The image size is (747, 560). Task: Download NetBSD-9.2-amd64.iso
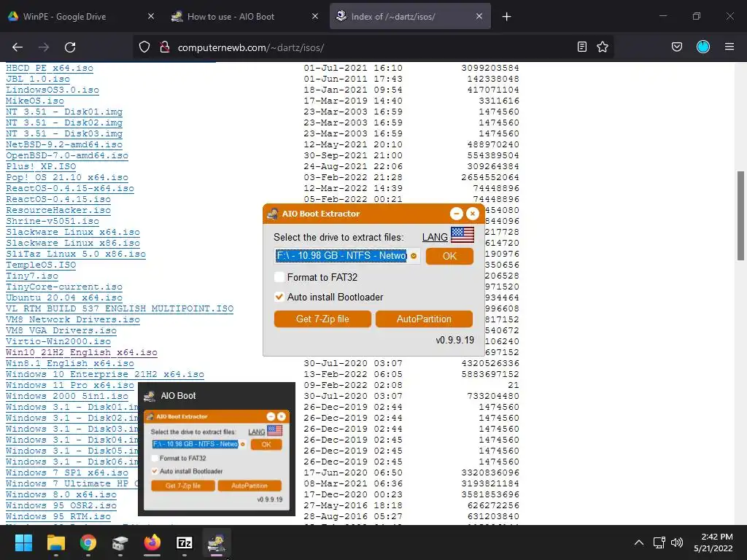point(64,145)
